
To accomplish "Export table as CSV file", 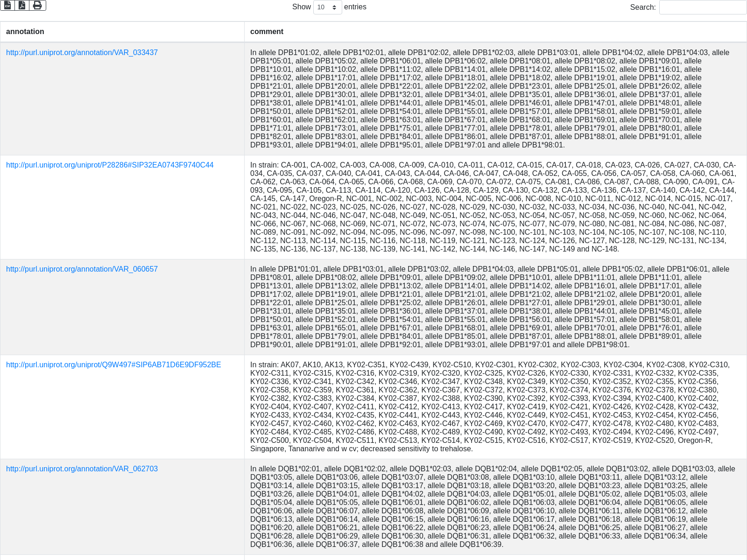I will point(8,5).
